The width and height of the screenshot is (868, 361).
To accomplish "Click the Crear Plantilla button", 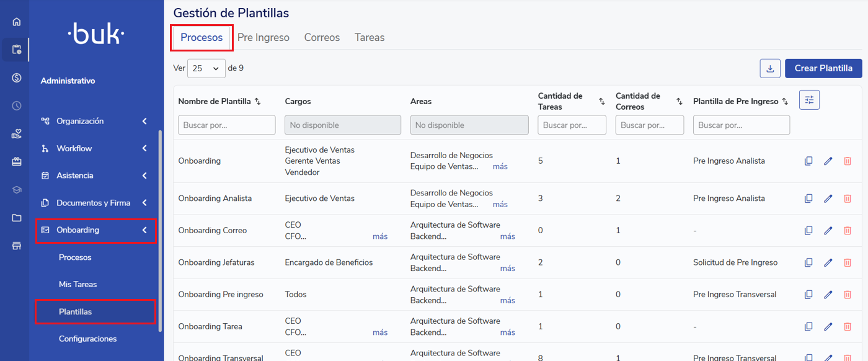I will (x=823, y=68).
